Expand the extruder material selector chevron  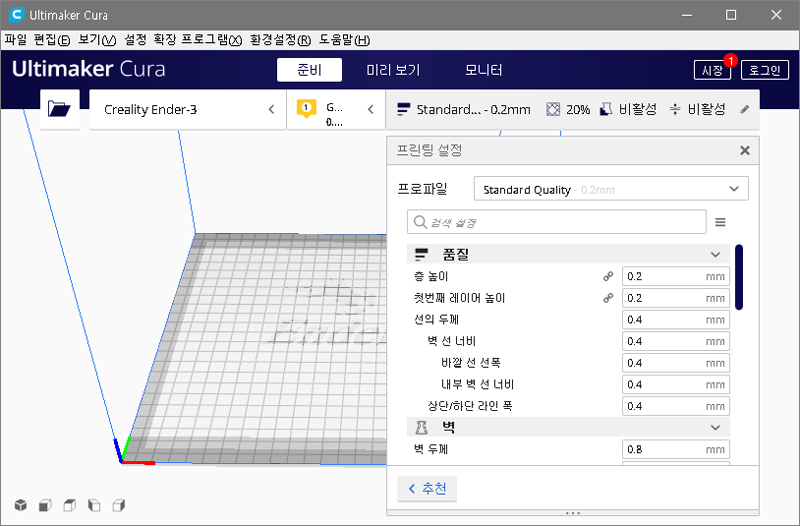(x=370, y=109)
